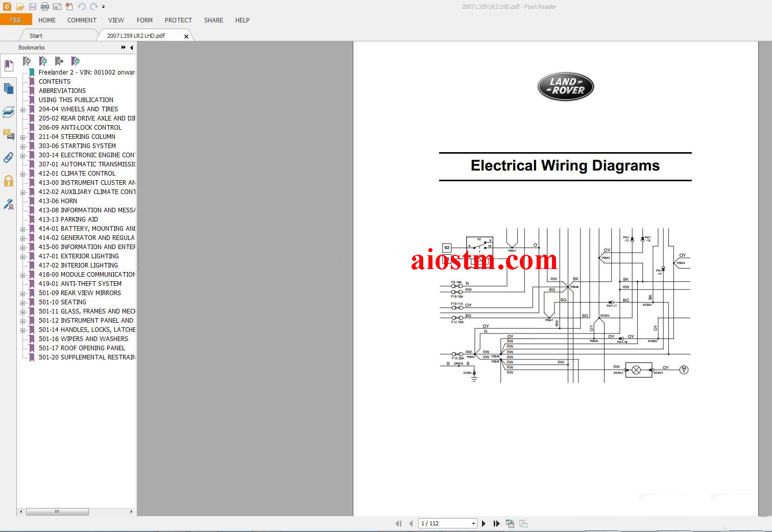This screenshot has height=532, width=772.
Task: Open the Attachments panel in left sidebar
Action: 9,157
